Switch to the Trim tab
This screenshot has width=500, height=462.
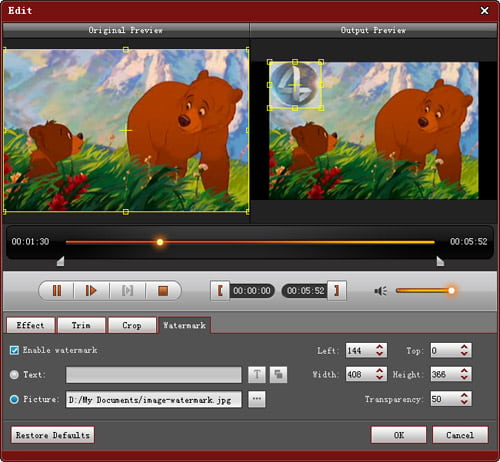(81, 325)
